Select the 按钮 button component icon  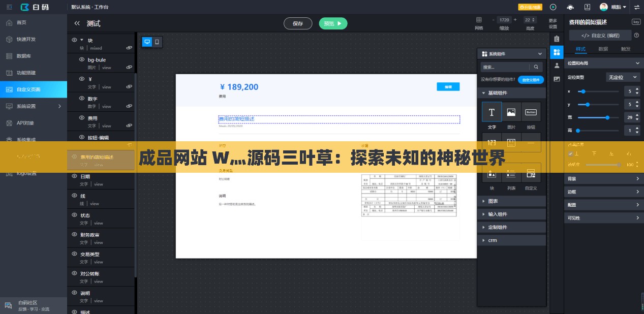point(531,112)
